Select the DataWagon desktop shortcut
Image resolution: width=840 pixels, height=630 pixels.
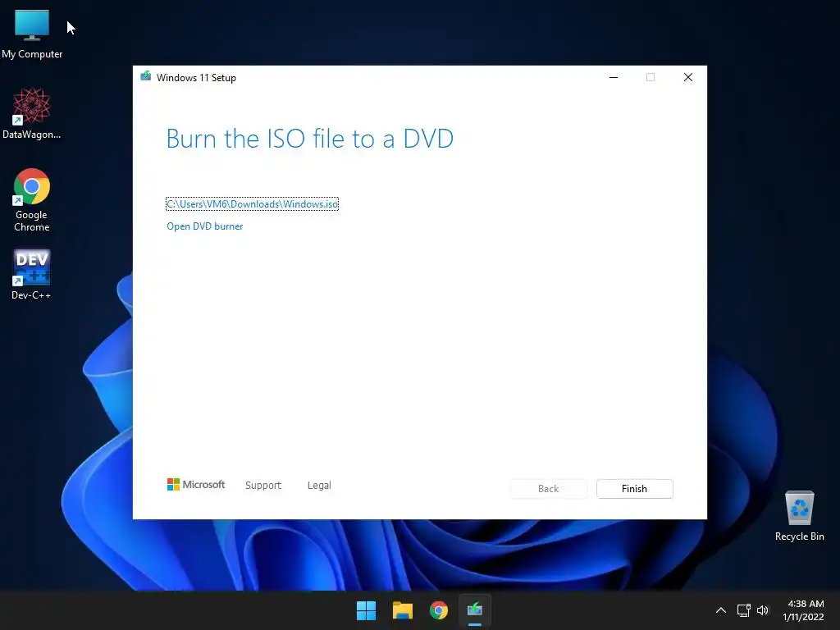[x=32, y=113]
